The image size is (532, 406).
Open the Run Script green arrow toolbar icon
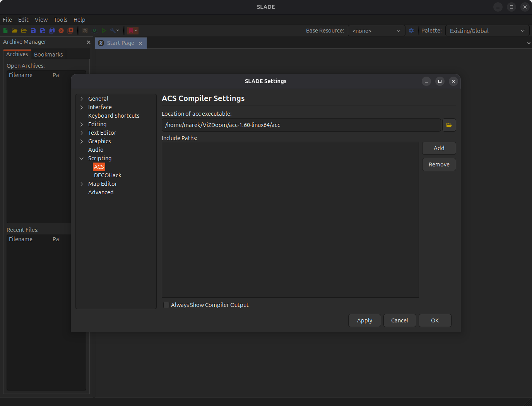[104, 31]
